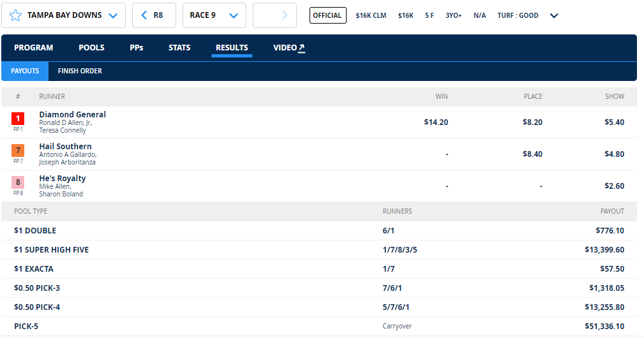Expand race details chevron next to Turf: Good
The image size is (644, 338).
(554, 15)
